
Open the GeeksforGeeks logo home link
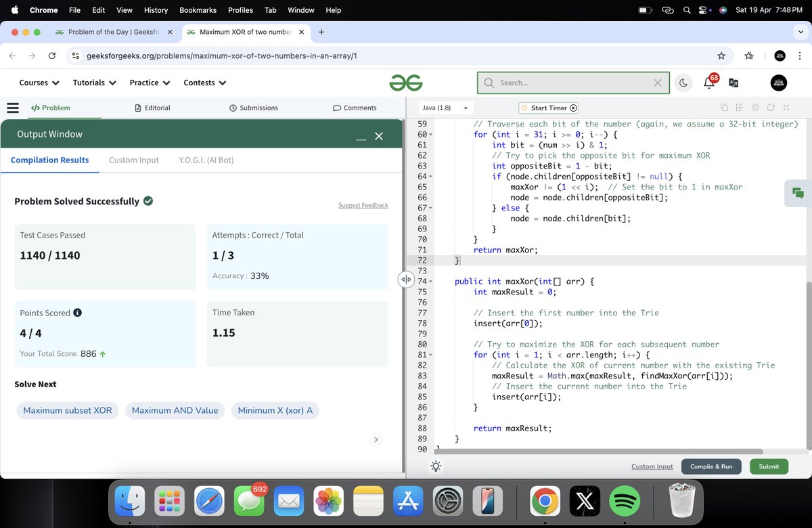click(406, 83)
